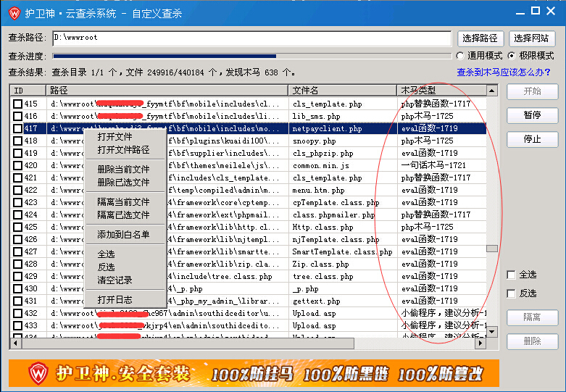The height and width of the screenshot is (392, 566).
Task: Click the 停止 button
Action: tap(533, 139)
